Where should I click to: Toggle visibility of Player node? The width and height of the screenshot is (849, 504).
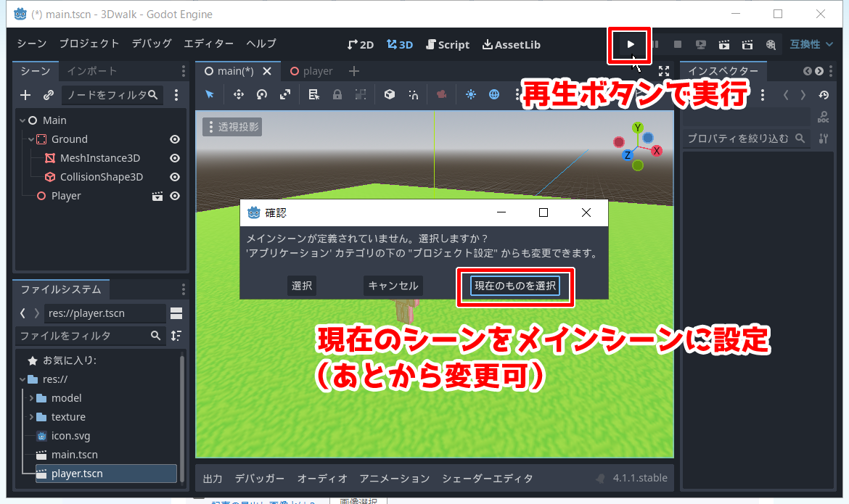point(175,196)
